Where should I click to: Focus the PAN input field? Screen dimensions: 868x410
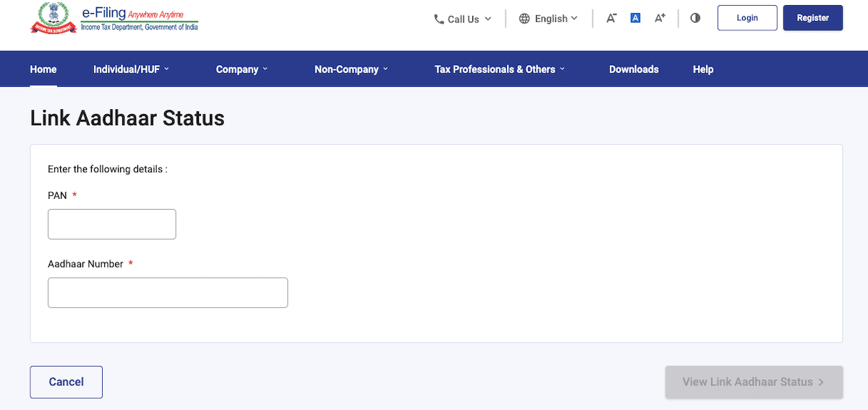pyautogui.click(x=112, y=224)
